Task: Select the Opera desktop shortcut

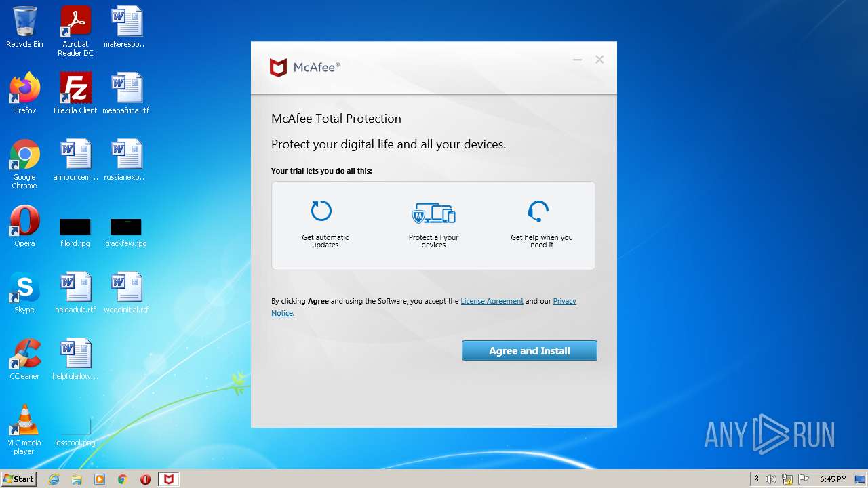Action: (x=24, y=226)
